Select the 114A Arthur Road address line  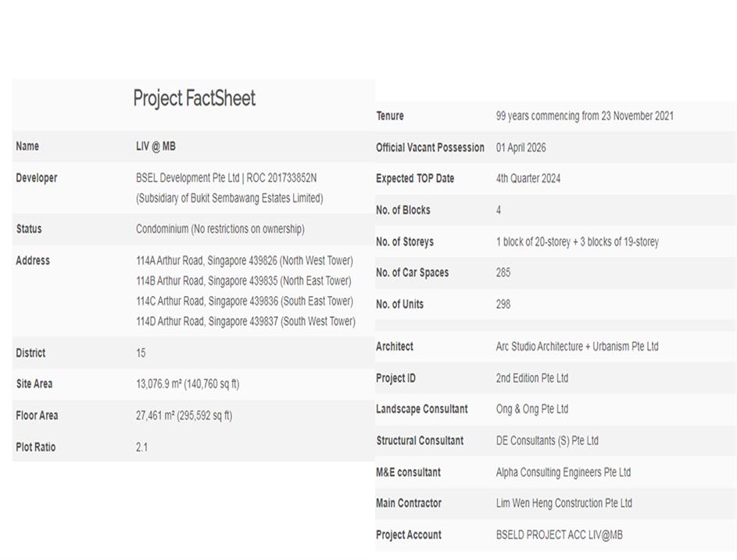(244, 261)
